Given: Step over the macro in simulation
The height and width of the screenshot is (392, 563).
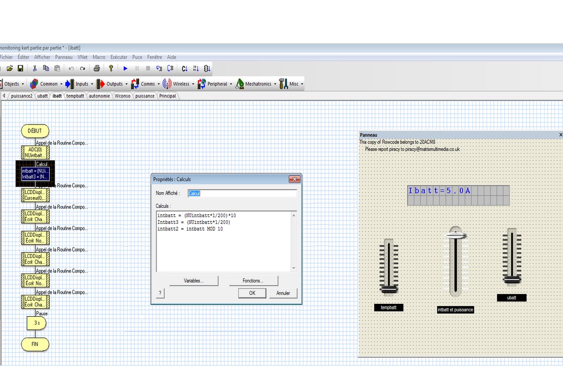Looking at the screenshot, I should click(x=170, y=69).
